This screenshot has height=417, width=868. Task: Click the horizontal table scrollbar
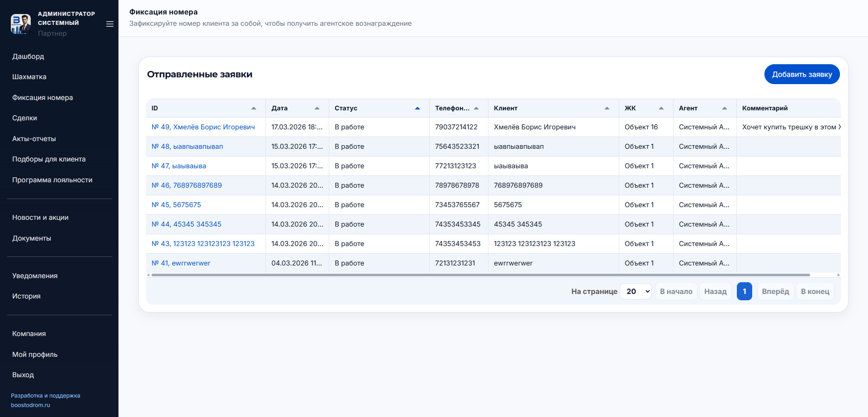pos(480,275)
